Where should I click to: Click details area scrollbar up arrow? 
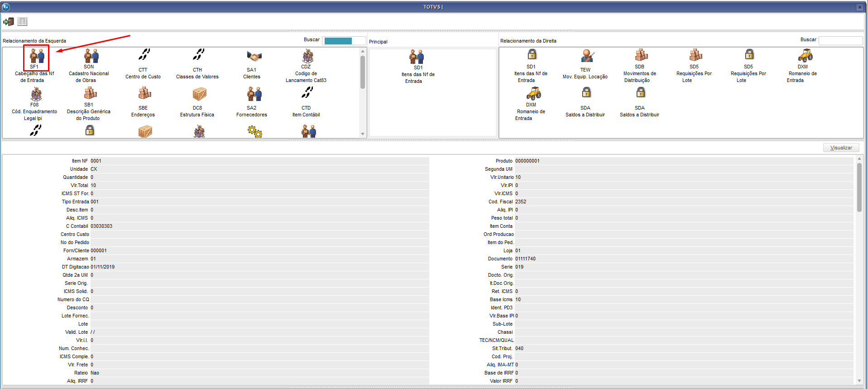pos(859,159)
